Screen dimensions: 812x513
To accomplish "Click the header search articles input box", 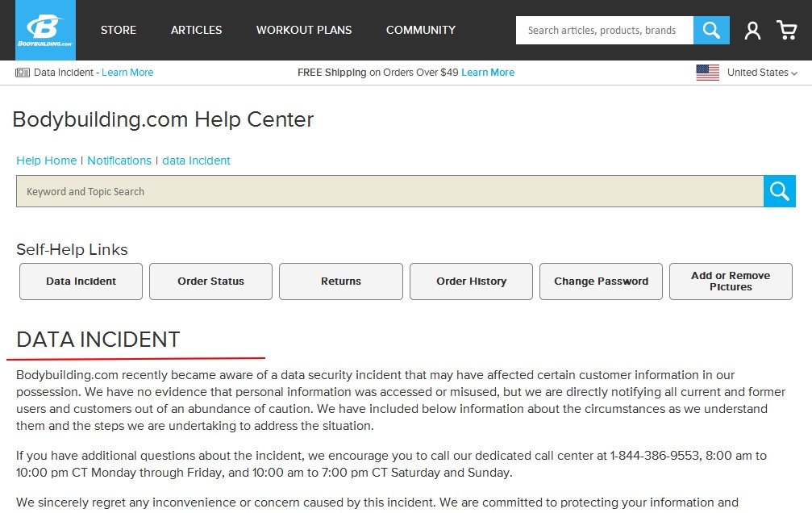I will point(604,31).
